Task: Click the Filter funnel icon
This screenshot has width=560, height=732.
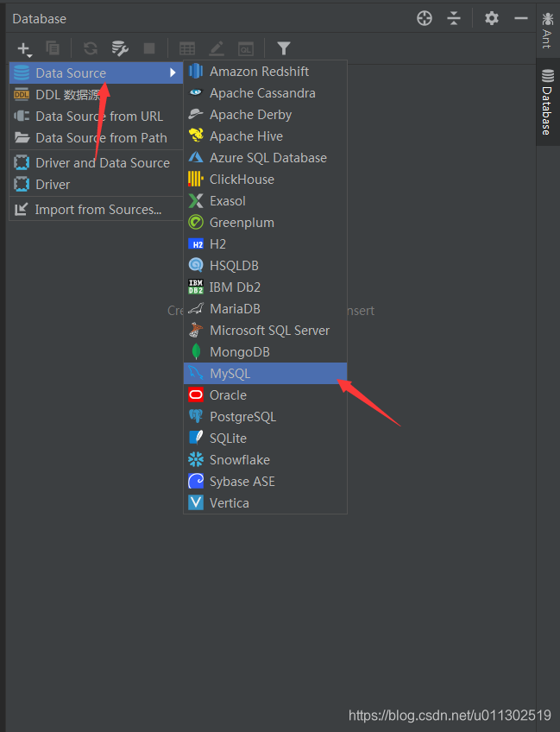Action: click(x=283, y=48)
